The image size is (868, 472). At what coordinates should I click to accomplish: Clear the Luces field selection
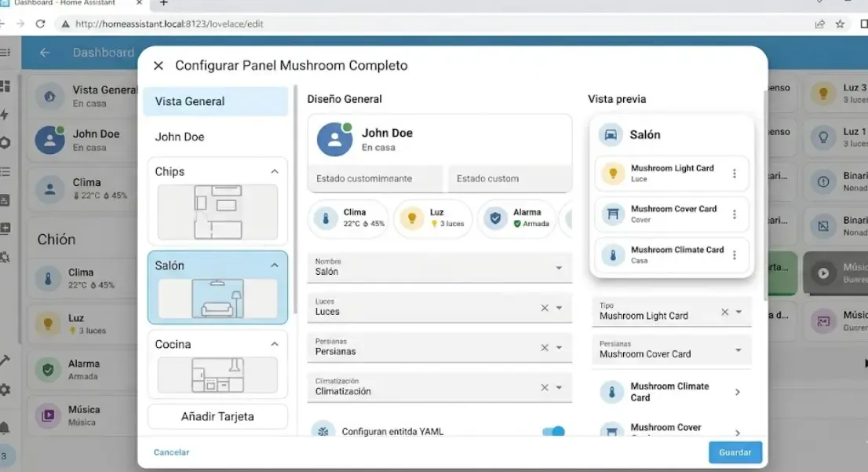pos(545,308)
